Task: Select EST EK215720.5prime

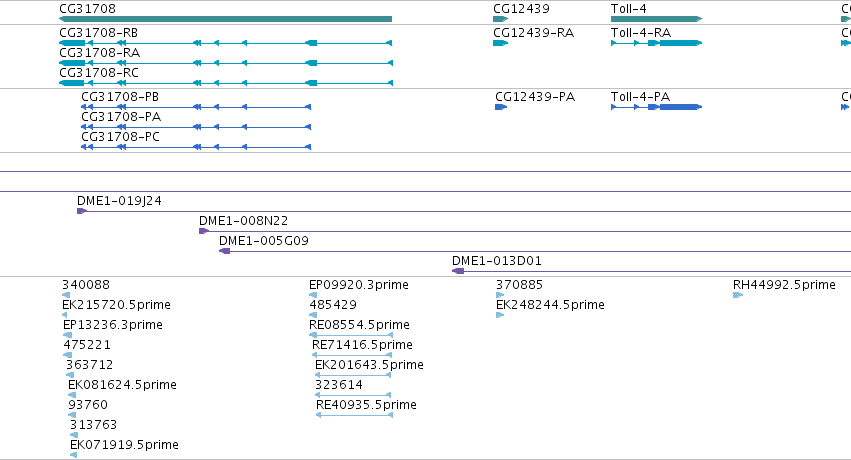Action: coord(116,305)
